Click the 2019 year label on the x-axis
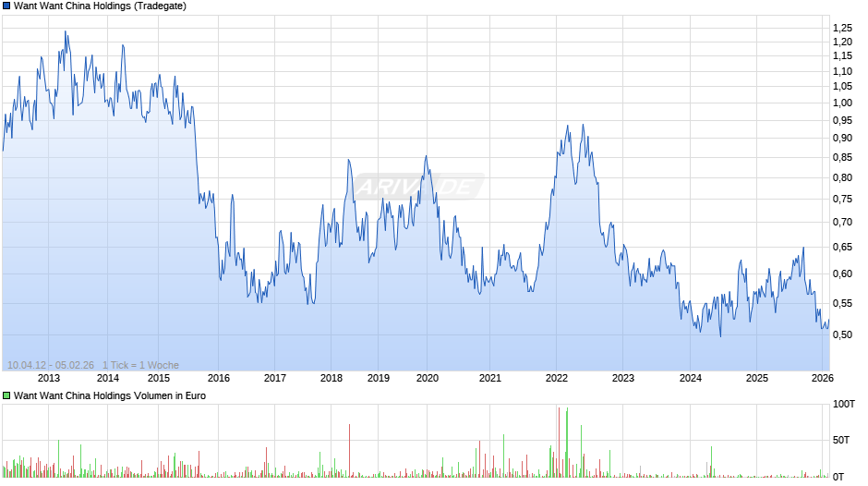This screenshot has height=486, width=868. [379, 378]
